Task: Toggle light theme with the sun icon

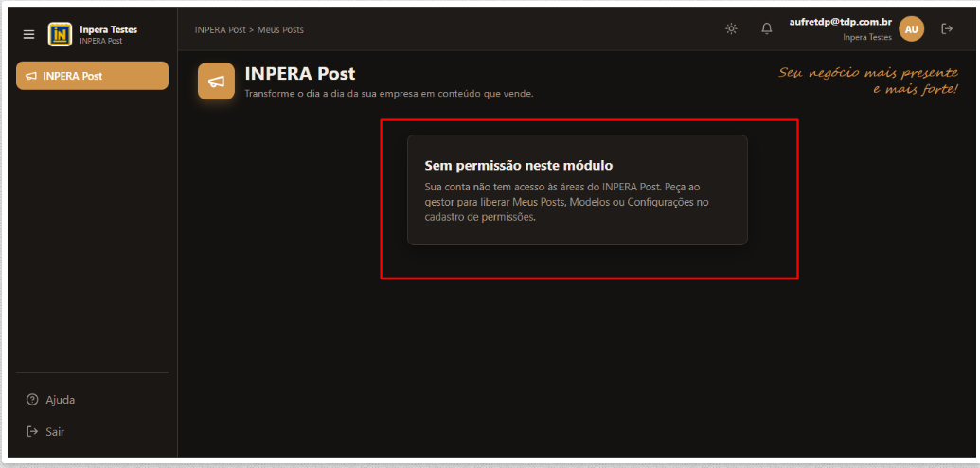Action: click(x=731, y=28)
